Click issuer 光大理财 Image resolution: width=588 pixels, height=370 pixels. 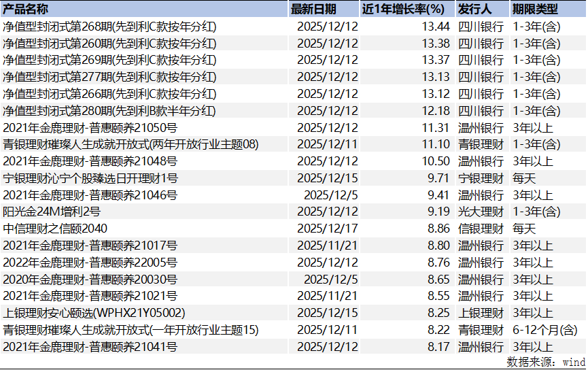point(481,212)
